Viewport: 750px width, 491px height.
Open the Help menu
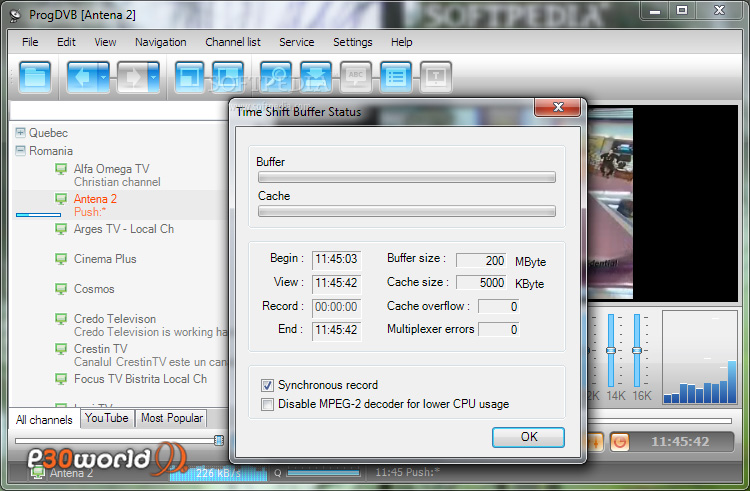pyautogui.click(x=402, y=42)
